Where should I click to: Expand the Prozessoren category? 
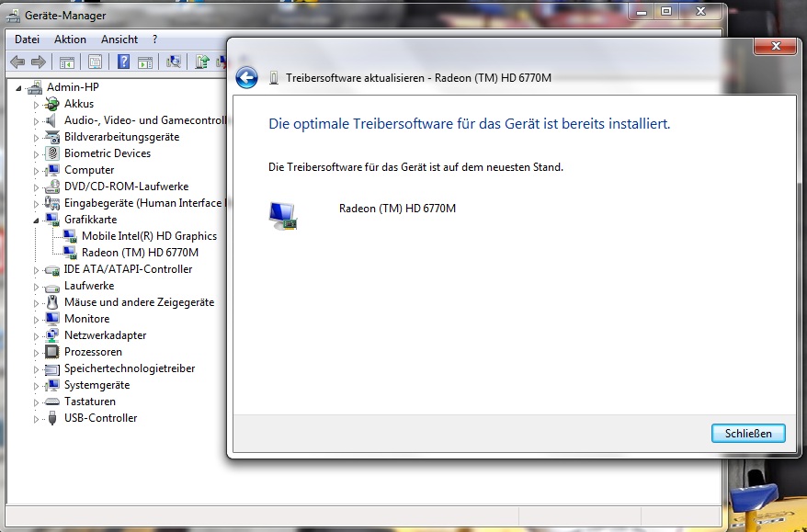36,353
